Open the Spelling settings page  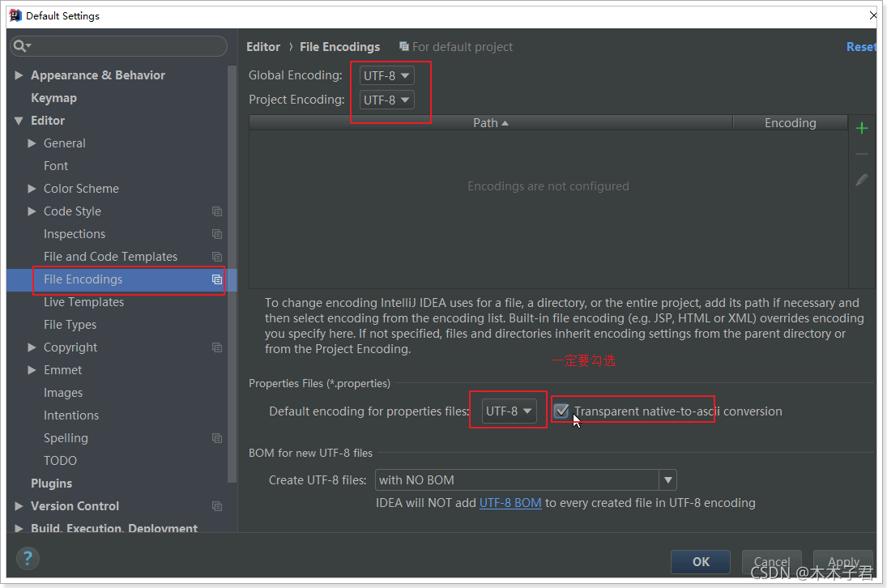66,438
